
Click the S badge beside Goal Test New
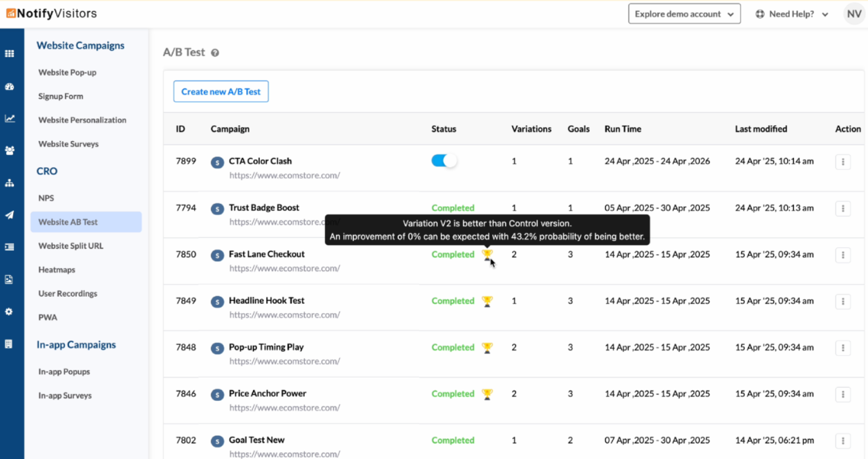point(217,441)
